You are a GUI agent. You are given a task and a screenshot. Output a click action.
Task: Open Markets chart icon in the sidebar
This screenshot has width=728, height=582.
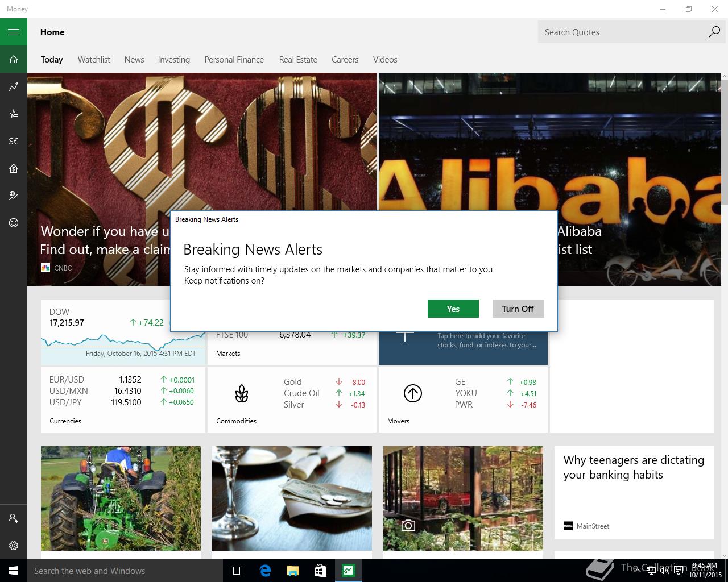coord(14,86)
